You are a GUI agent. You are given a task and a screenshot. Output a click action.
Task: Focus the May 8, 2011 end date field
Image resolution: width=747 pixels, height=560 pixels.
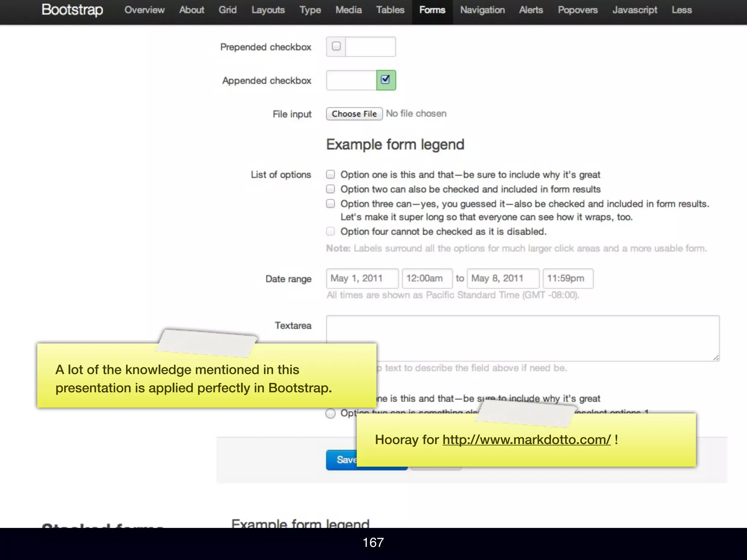(x=503, y=279)
